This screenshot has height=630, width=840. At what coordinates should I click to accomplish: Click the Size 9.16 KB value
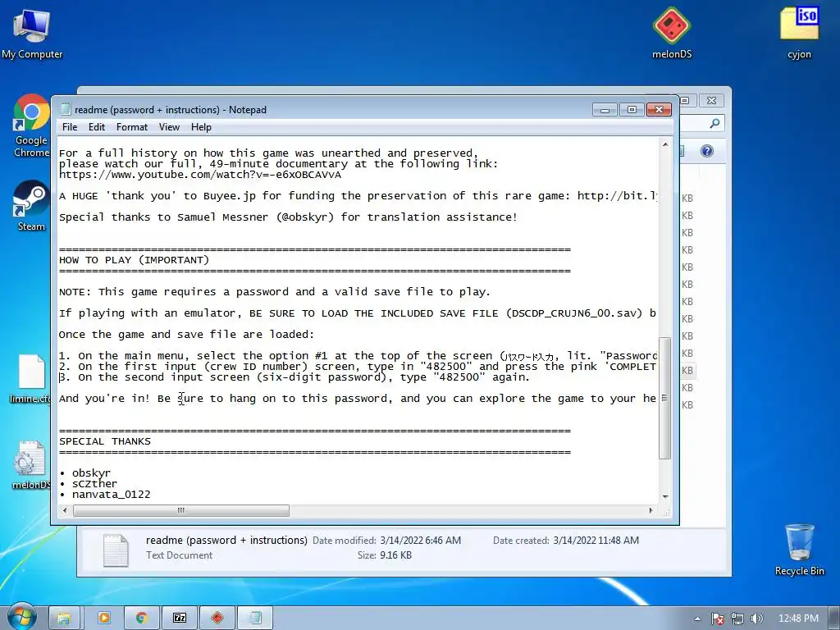pyautogui.click(x=396, y=555)
